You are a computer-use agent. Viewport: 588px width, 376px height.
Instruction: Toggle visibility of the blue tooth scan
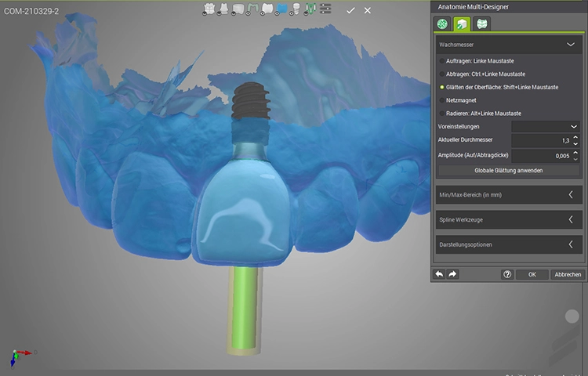(281, 9)
